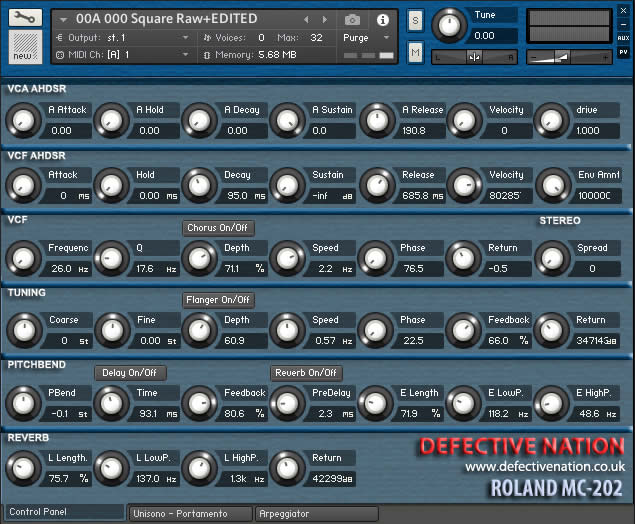Click the Env Amnt knob
This screenshot has width=635, height=524.
553,185
